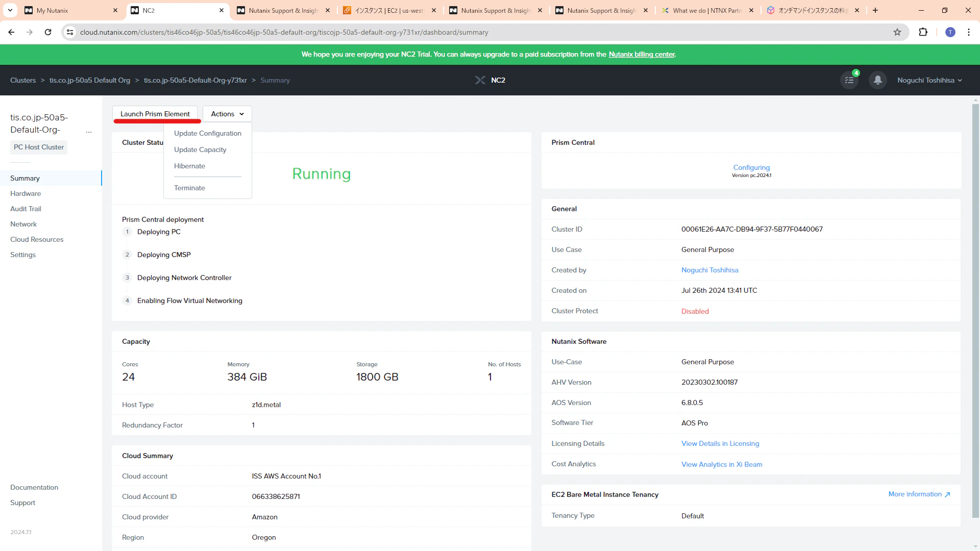The width and height of the screenshot is (980, 551).
Task: View site information icon in address bar
Action: 70,32
